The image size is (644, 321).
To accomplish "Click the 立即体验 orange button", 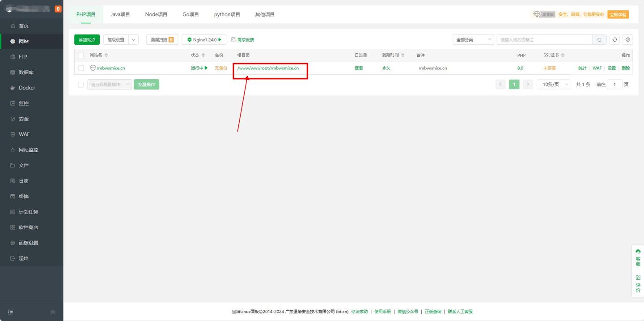I will tap(619, 14).
